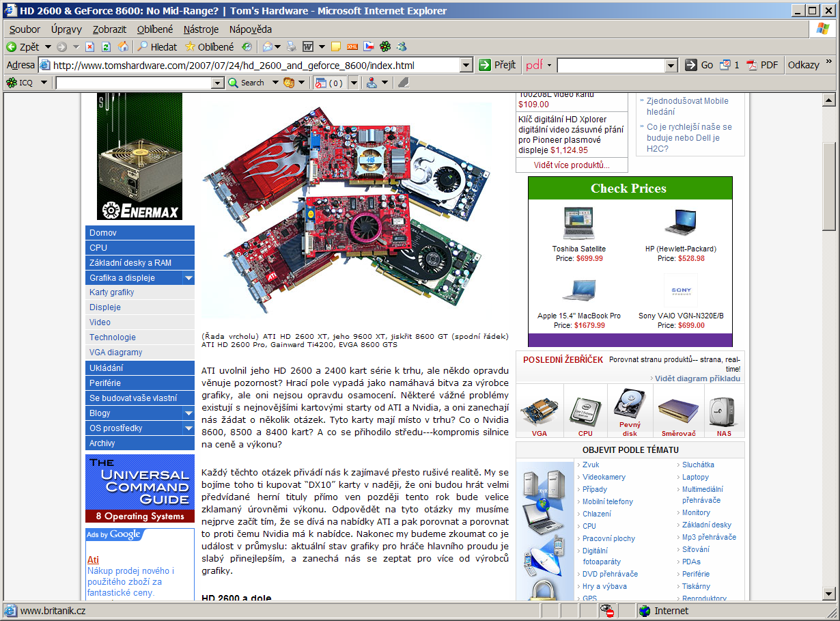Refresh the current page
Screen dimensions: 840x621
[x=106, y=47]
